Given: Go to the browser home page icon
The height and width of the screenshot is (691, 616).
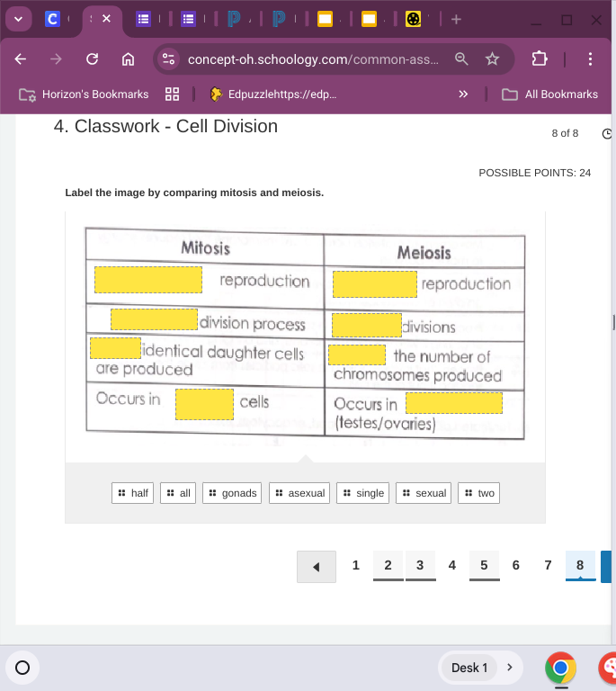Looking at the screenshot, I should 128,59.
